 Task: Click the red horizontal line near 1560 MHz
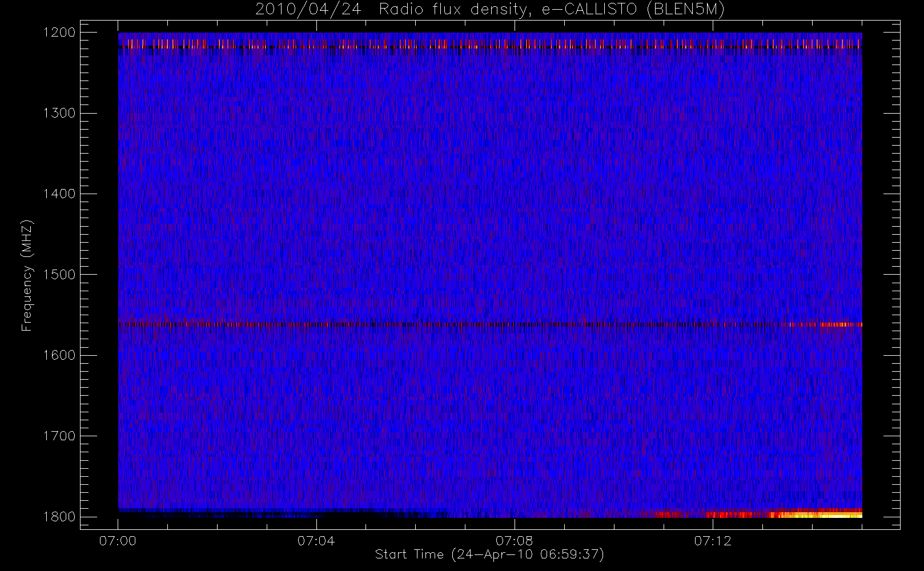pos(490,324)
